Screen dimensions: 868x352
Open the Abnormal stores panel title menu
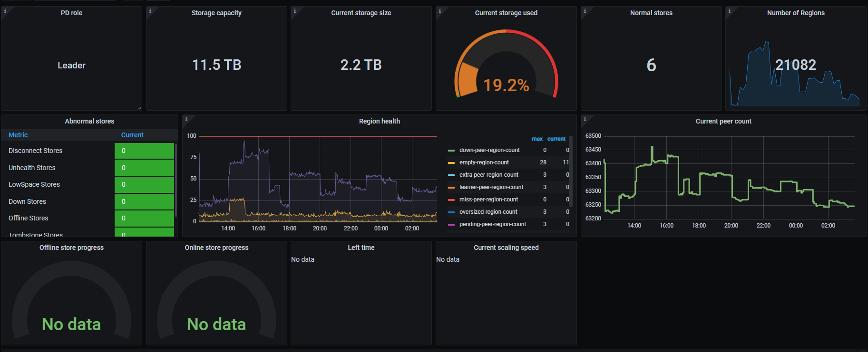pyautogui.click(x=89, y=121)
